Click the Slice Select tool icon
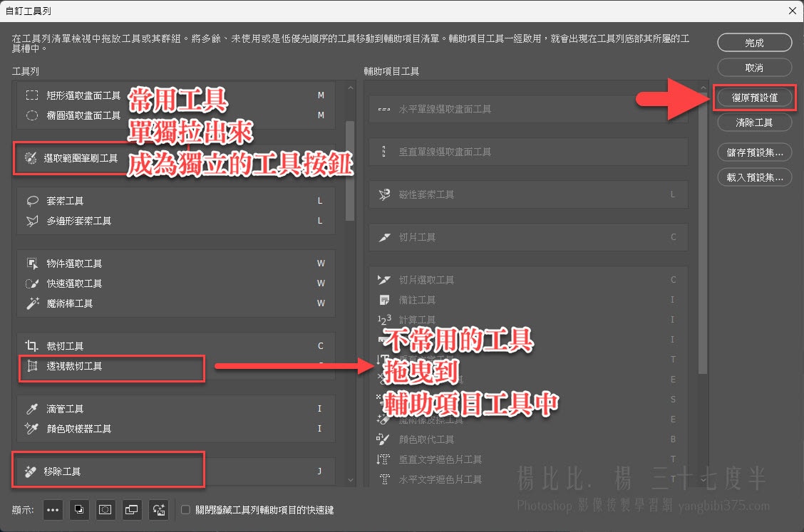Image resolution: width=804 pixels, height=532 pixels. (383, 280)
